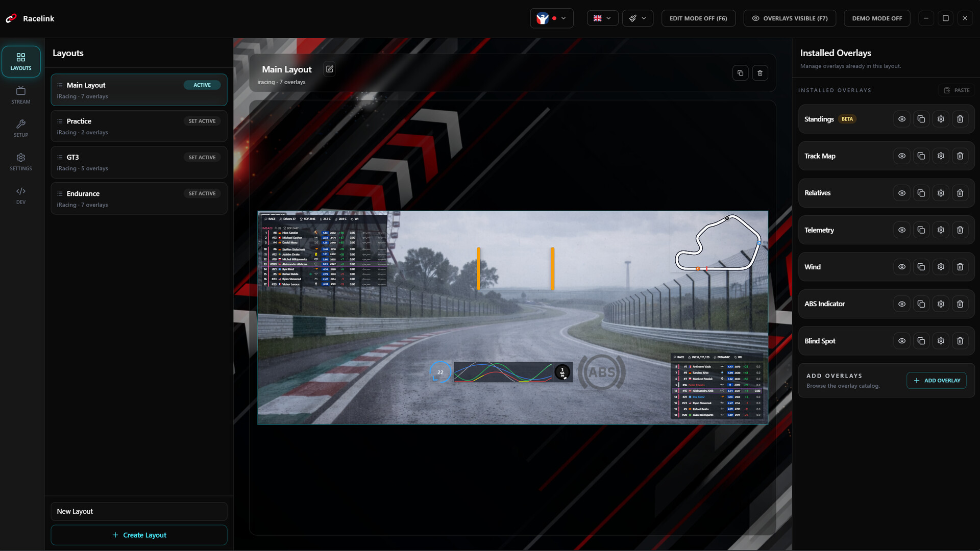Open the Dev sidebar section
The height and width of the screenshot is (551, 980).
click(x=21, y=195)
